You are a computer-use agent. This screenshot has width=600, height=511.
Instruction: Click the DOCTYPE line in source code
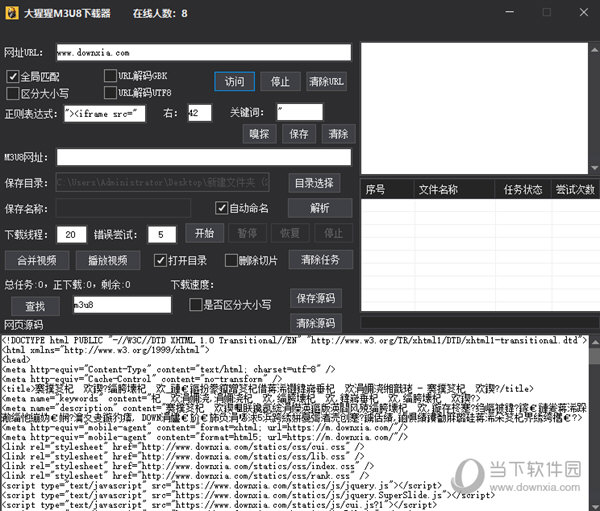(x=295, y=340)
